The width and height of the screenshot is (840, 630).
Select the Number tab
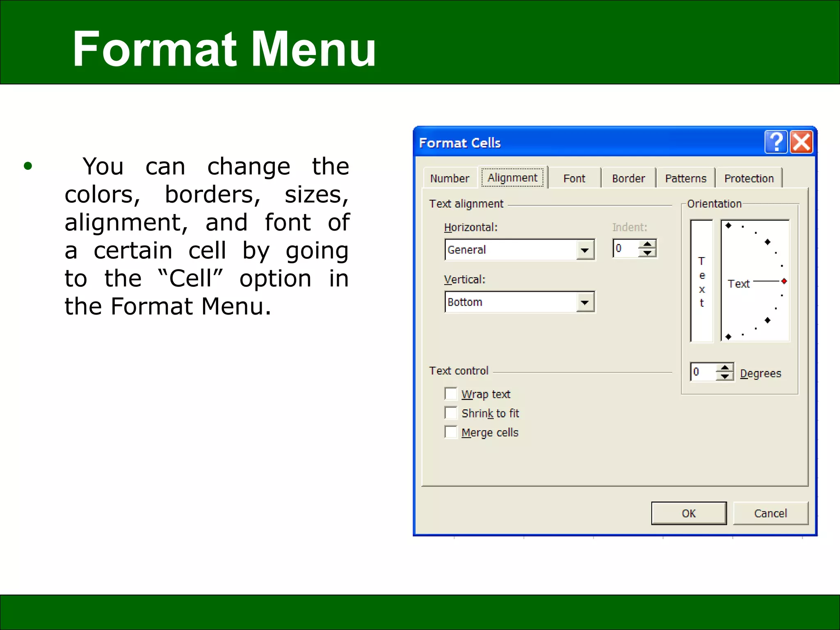tap(450, 178)
